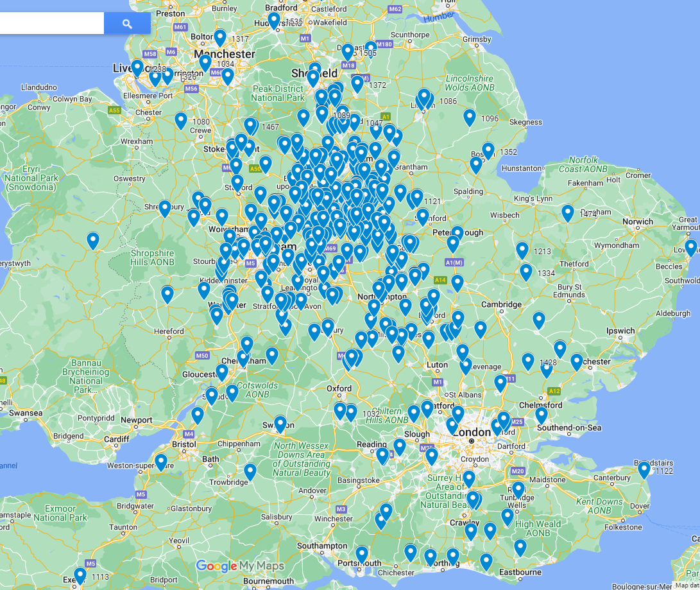The height and width of the screenshot is (590, 700).
Task: Select the pin labeled 1238 at Liverpool
Action: pos(137,68)
